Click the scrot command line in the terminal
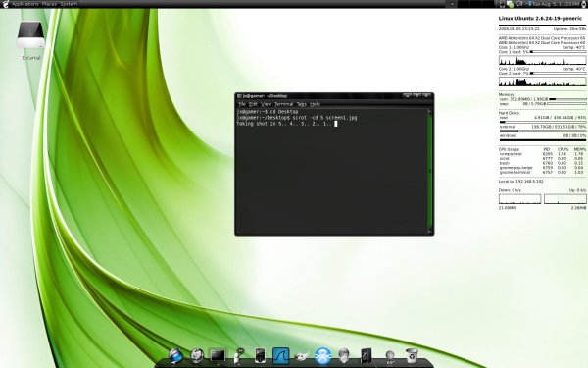Image resolution: width=588 pixels, height=368 pixels. pyautogui.click(x=297, y=118)
